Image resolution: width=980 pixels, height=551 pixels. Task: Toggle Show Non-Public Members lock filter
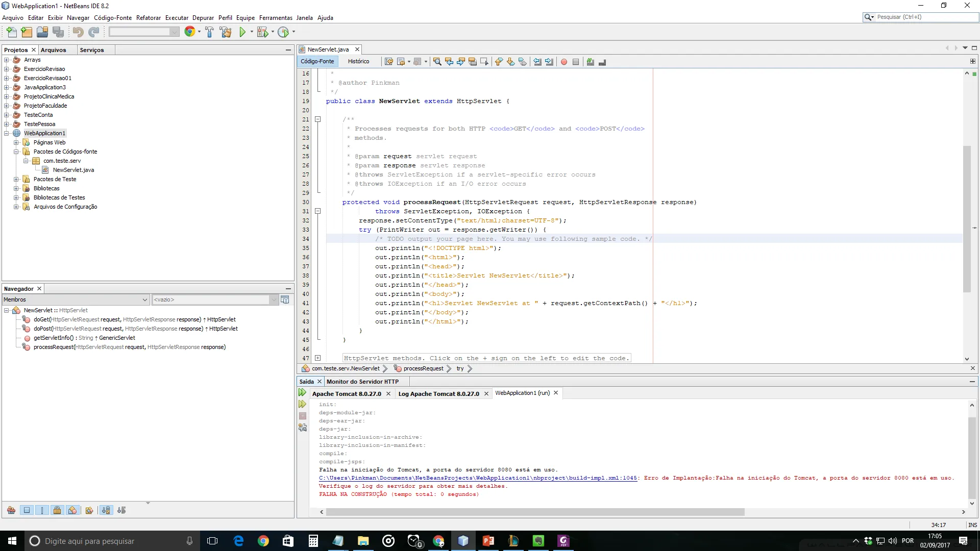(x=57, y=510)
